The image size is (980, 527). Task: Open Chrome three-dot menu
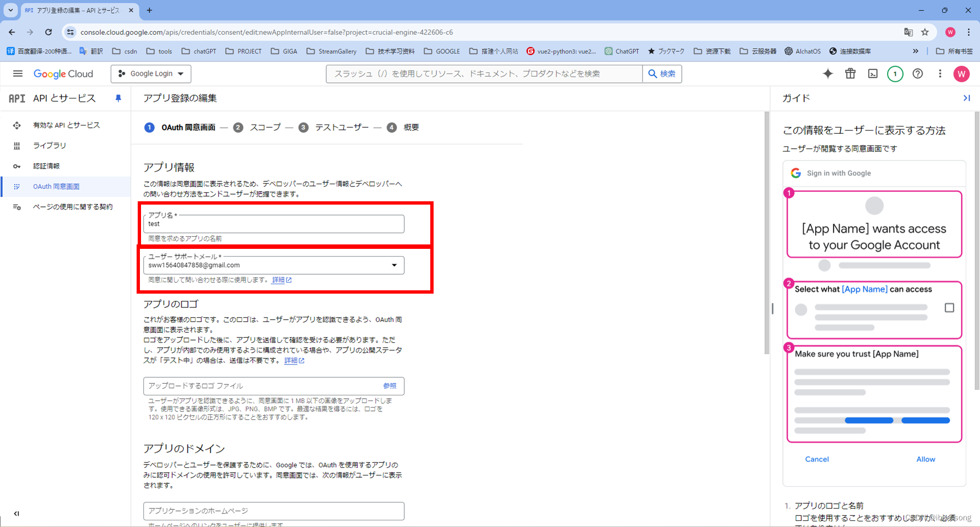click(x=968, y=32)
